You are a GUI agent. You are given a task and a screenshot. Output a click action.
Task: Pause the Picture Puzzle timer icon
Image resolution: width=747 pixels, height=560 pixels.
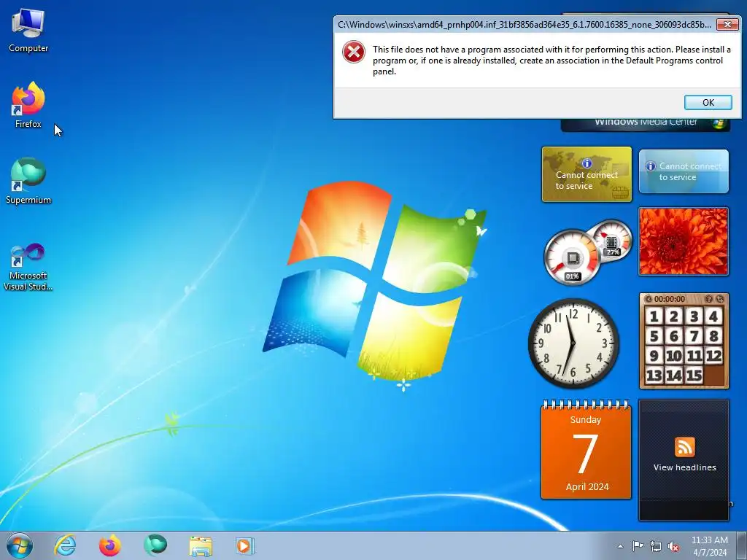(x=648, y=299)
